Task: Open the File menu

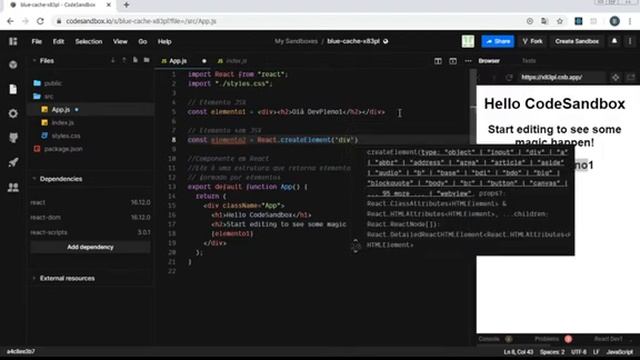Action: [x=37, y=41]
